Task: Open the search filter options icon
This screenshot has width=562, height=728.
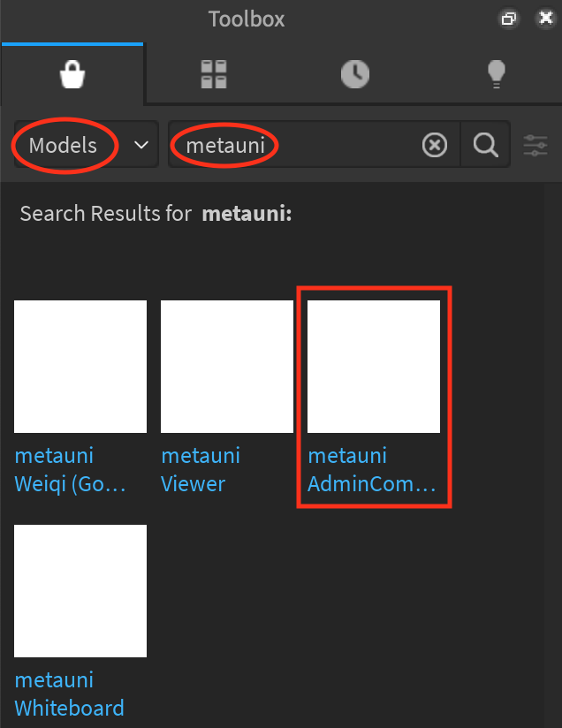Action: [x=535, y=145]
